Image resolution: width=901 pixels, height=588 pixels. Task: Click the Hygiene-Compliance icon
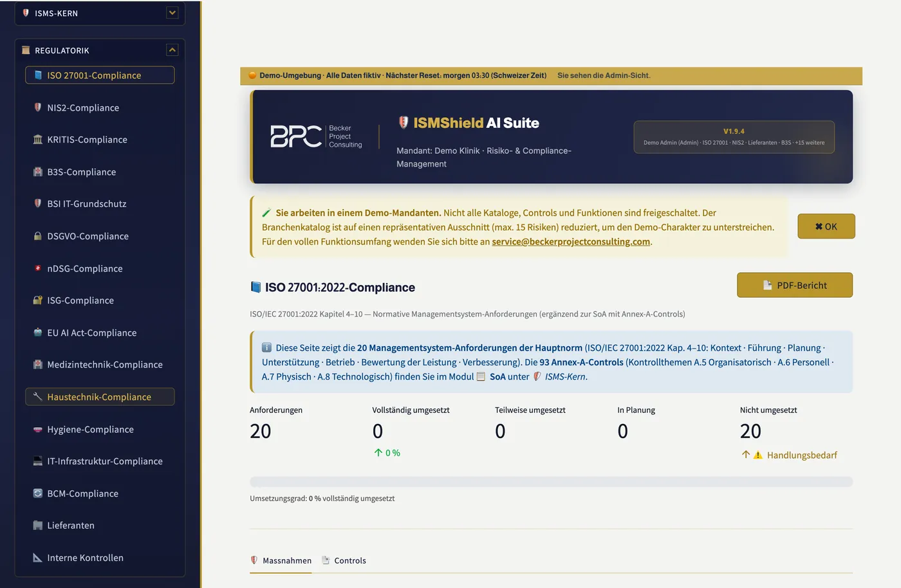[38, 429]
